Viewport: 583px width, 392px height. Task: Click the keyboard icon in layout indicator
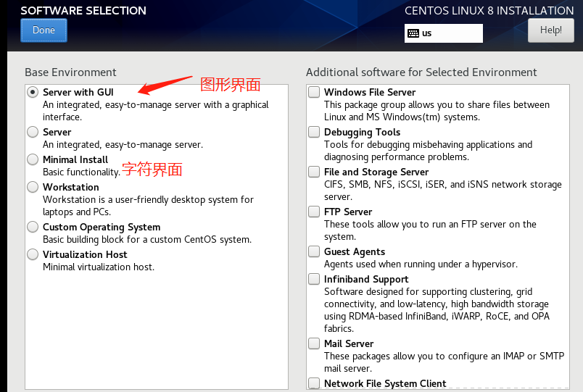point(413,33)
